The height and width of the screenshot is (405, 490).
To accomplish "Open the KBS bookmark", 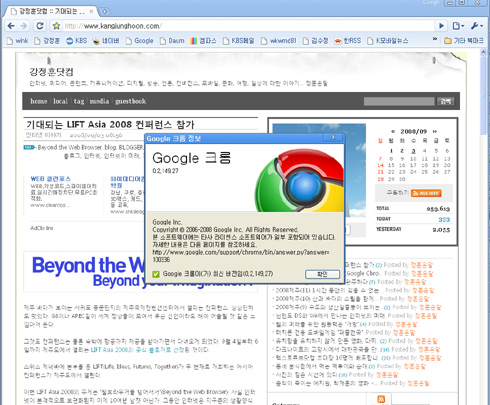I will (76, 41).
